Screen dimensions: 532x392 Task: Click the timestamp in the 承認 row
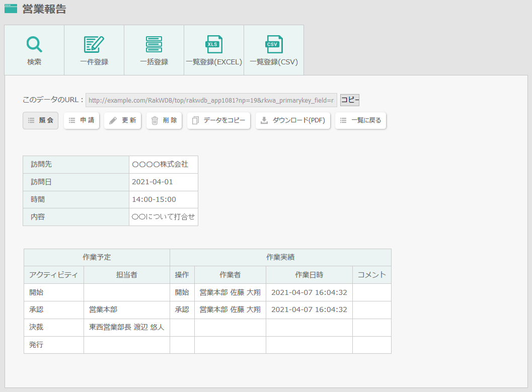click(x=309, y=309)
